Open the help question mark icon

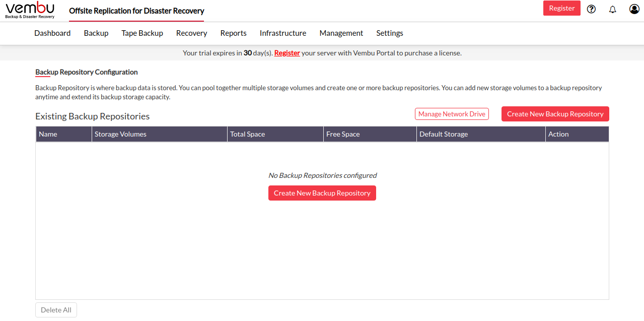point(591,9)
